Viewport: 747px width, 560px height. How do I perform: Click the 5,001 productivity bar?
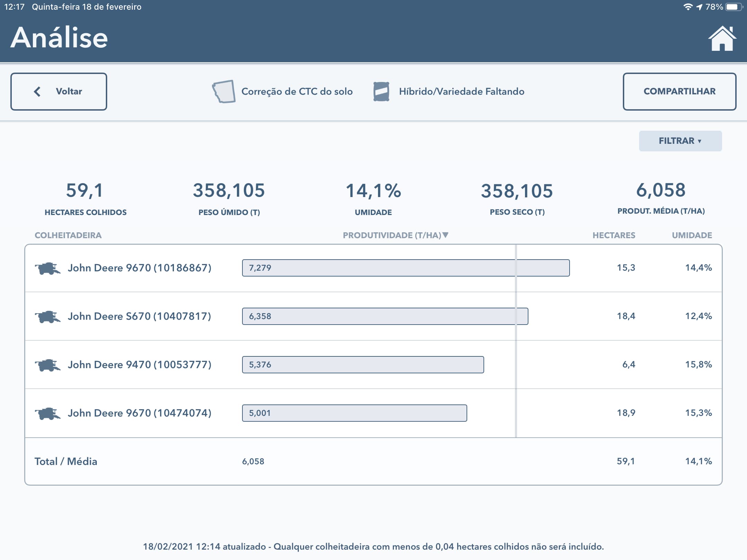[x=354, y=413]
